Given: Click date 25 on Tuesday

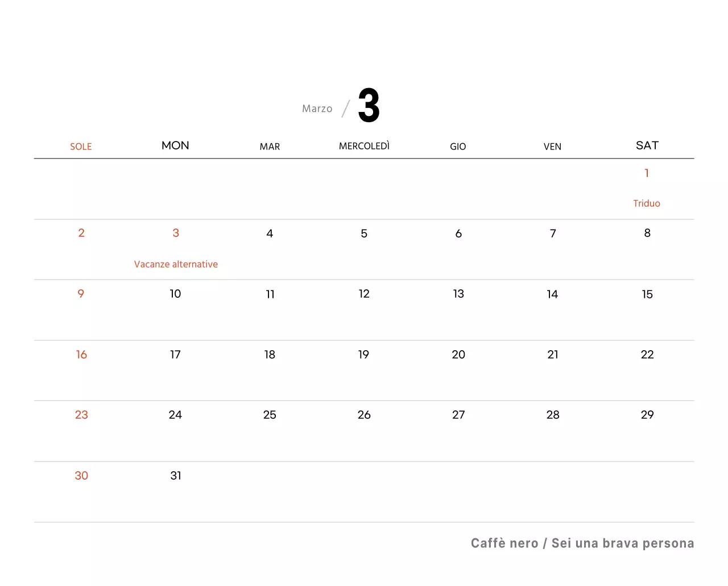Looking at the screenshot, I should click(270, 415).
